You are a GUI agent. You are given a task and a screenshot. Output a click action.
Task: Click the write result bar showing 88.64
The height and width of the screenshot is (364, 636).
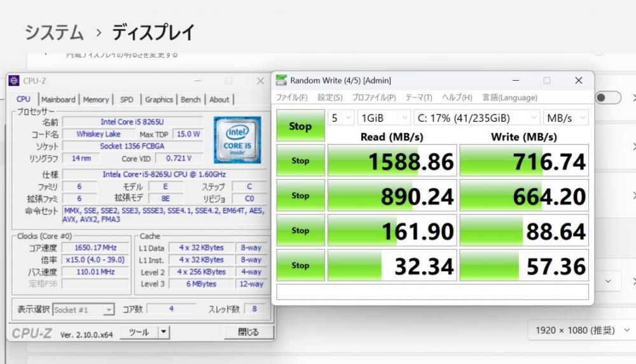(x=524, y=230)
